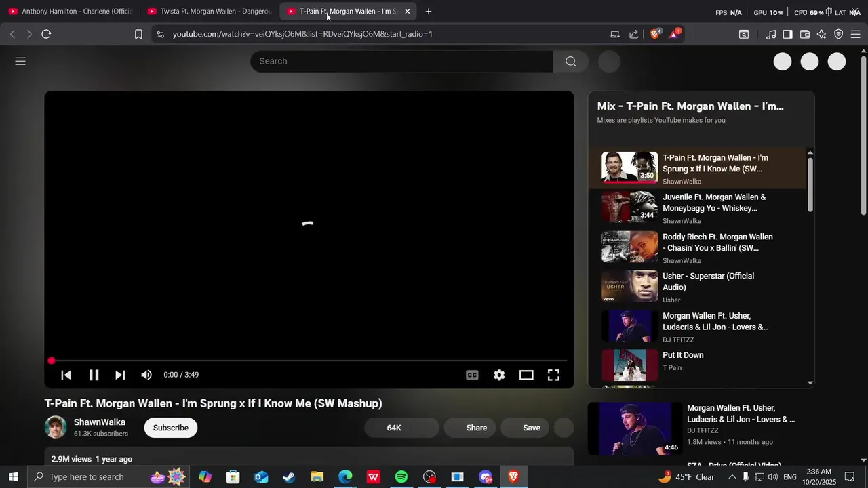Open the recommended video thumbnail showing 4:46
The image size is (868, 488).
635,429
